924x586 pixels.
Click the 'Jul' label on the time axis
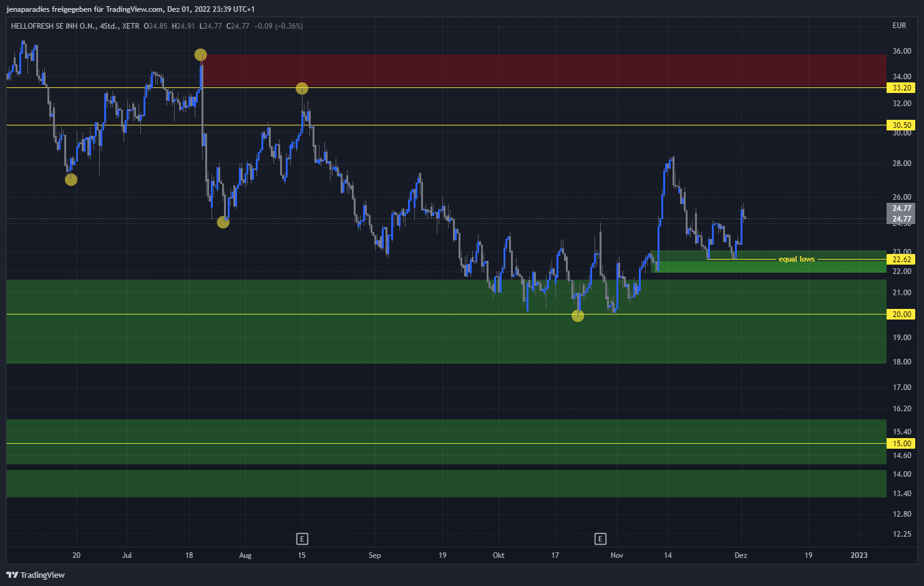127,555
